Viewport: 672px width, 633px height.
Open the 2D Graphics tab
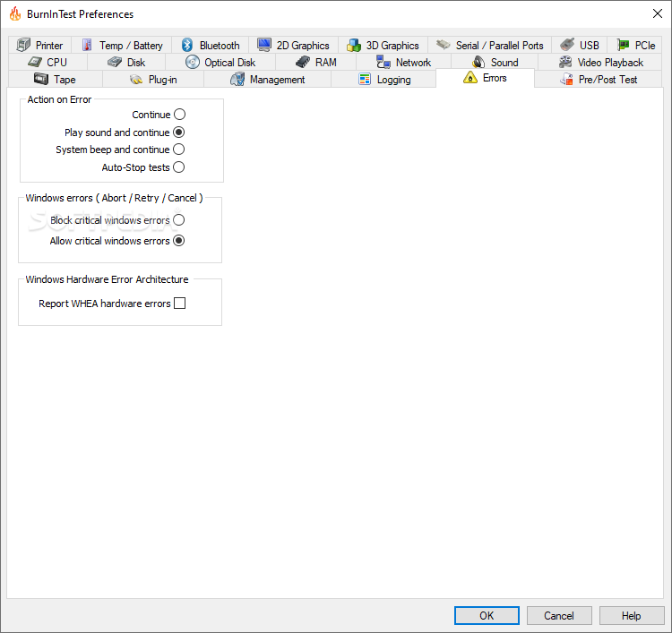pyautogui.click(x=293, y=45)
